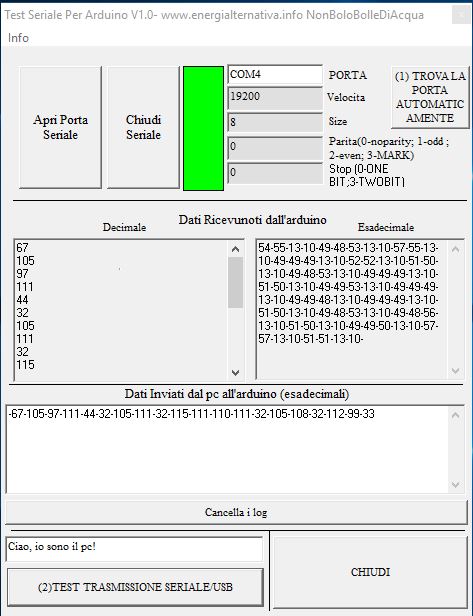The width and height of the screenshot is (473, 616).
Task: Open the Info menu
Action: click(x=18, y=38)
